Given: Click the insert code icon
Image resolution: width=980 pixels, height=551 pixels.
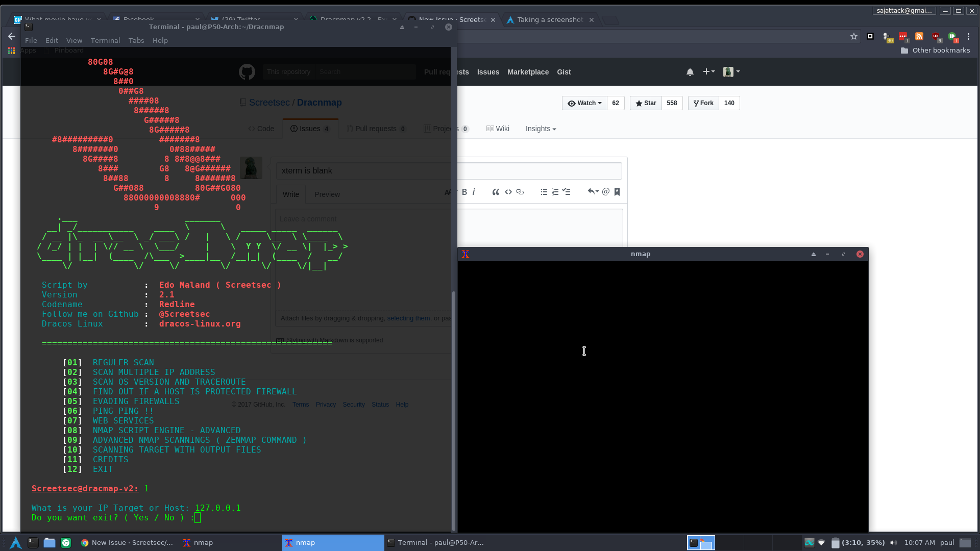Looking at the screenshot, I should (x=508, y=192).
